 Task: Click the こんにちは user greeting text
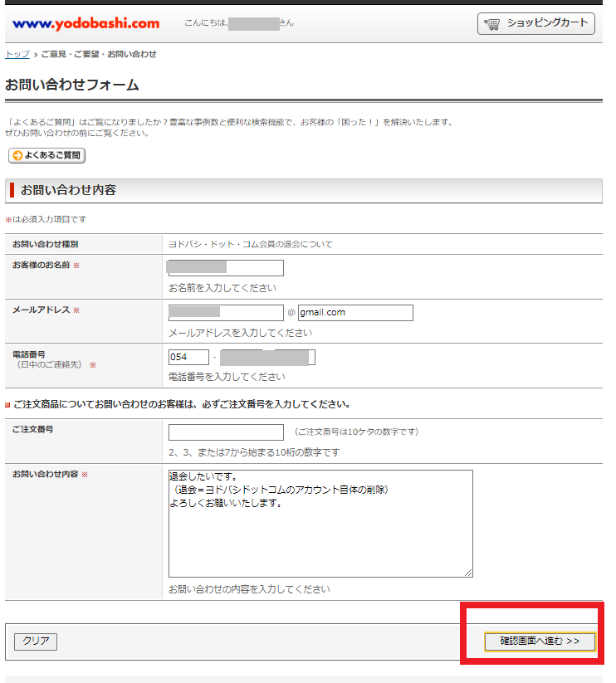[205, 23]
